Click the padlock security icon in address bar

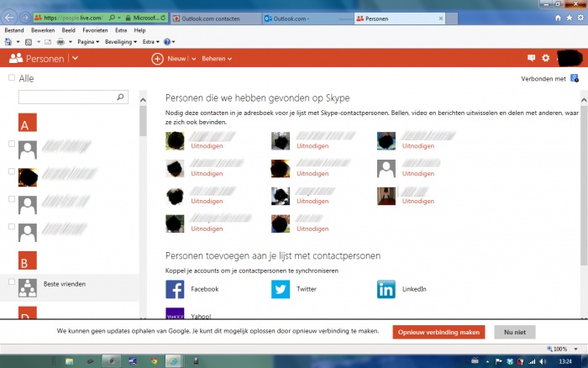pyautogui.click(x=129, y=18)
